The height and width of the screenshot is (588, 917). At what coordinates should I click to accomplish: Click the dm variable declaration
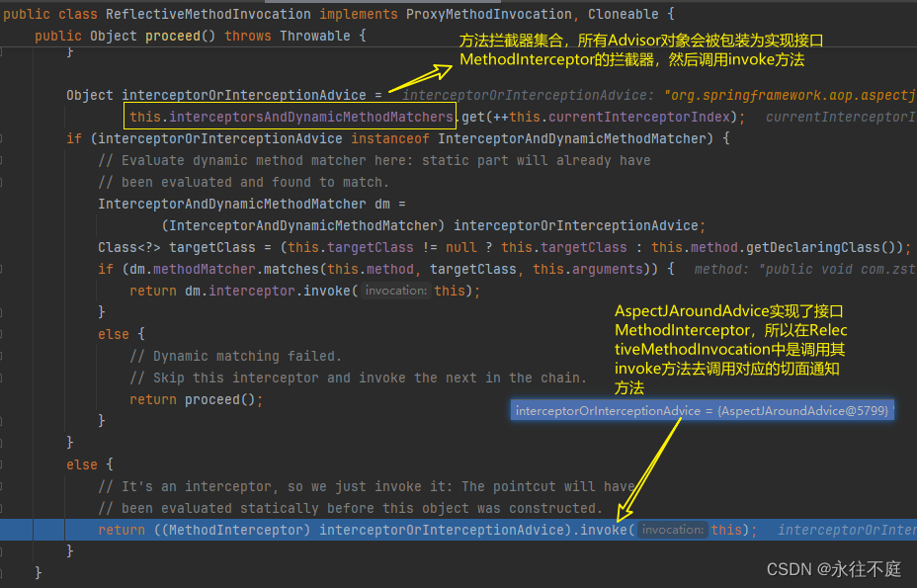tap(381, 204)
